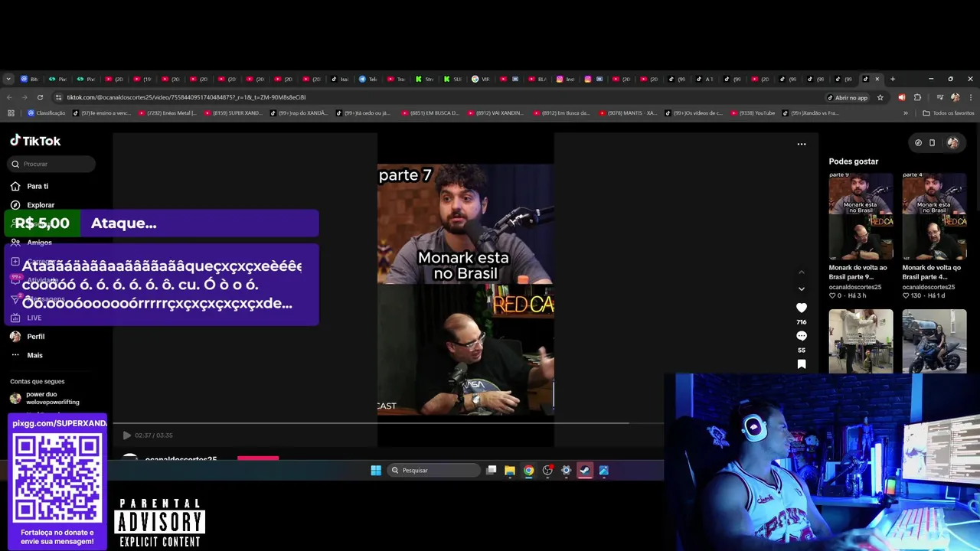Screen dimensions: 980x551
Task: Open the YouTube (9338) bookmark
Action: pyautogui.click(x=753, y=113)
